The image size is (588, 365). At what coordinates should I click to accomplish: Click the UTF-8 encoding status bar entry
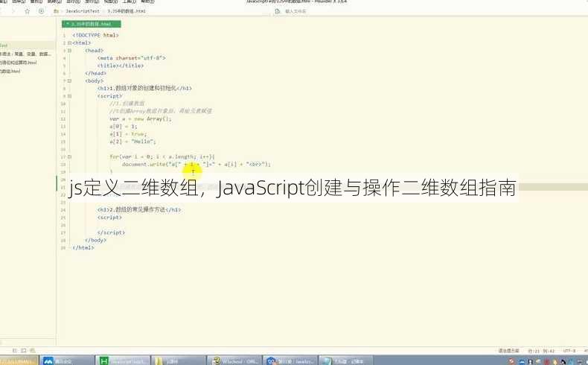(569, 351)
